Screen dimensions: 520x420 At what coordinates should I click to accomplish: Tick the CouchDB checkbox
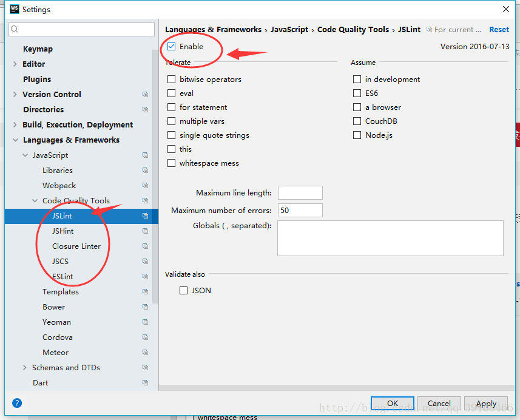(357, 121)
